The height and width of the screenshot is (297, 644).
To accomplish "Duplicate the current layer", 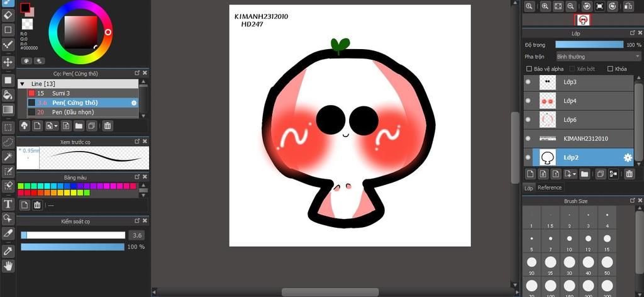I will pos(600,174).
